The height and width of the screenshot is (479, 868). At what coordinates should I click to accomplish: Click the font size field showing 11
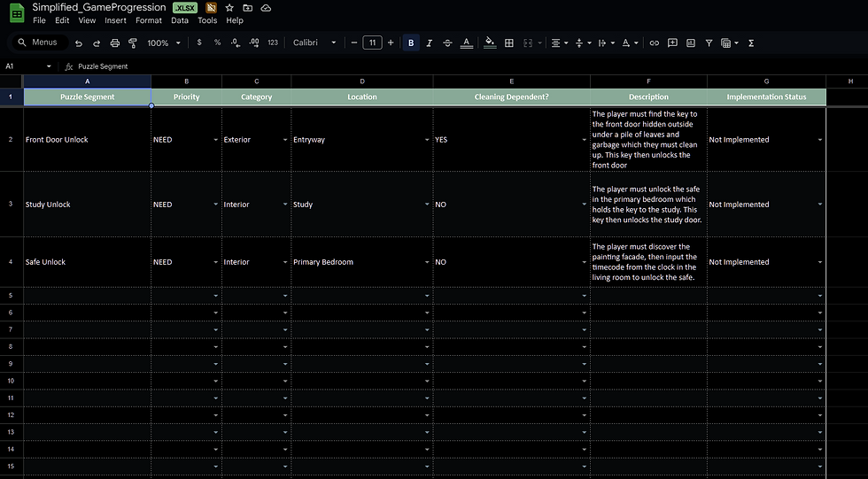[x=373, y=42]
